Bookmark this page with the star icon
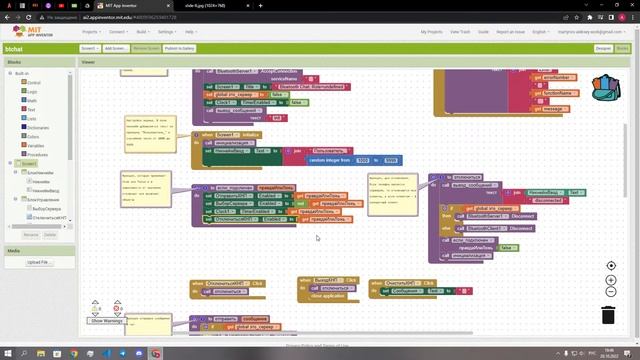Image resolution: width=640 pixels, height=360 pixels. coord(576,18)
